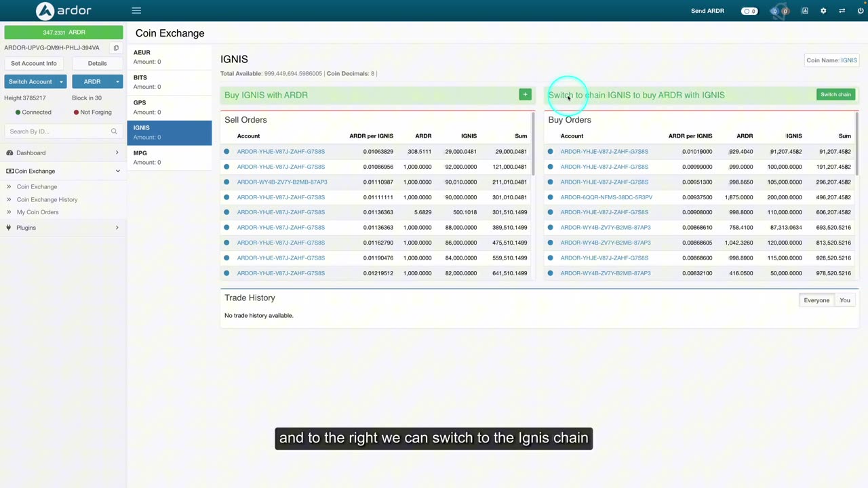The width and height of the screenshot is (868, 488).
Task: Click the Plugins plug icon
Action: pos(9,228)
